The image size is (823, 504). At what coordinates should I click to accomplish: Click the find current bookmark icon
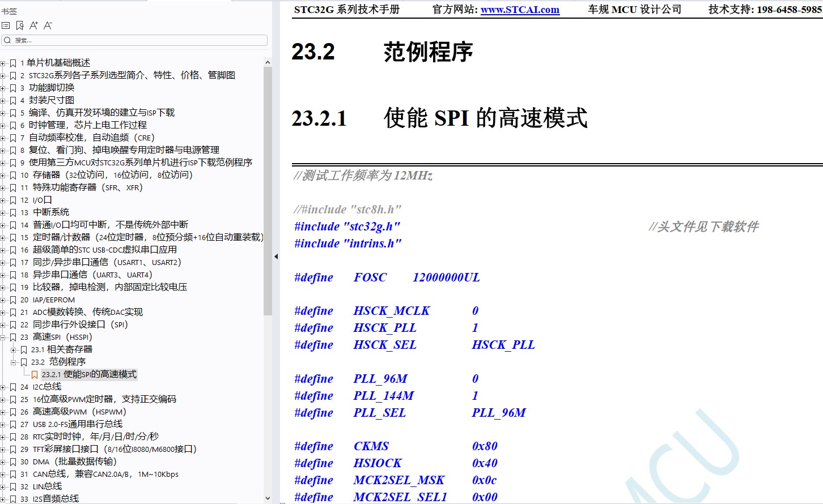pyautogui.click(x=20, y=25)
